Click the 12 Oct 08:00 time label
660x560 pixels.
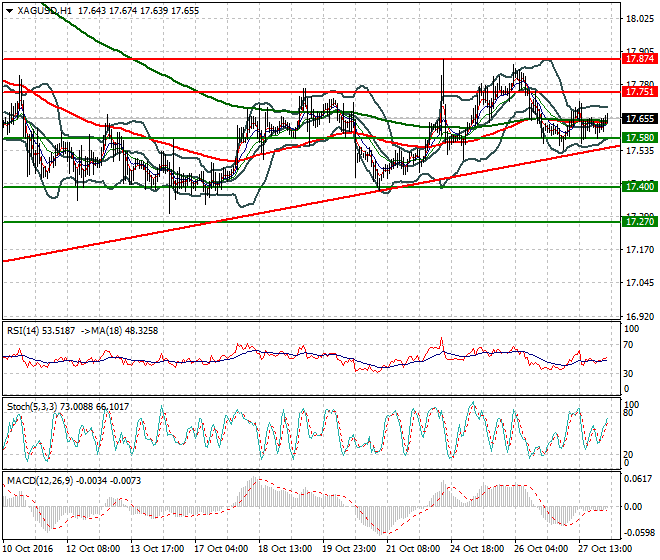(x=93, y=549)
